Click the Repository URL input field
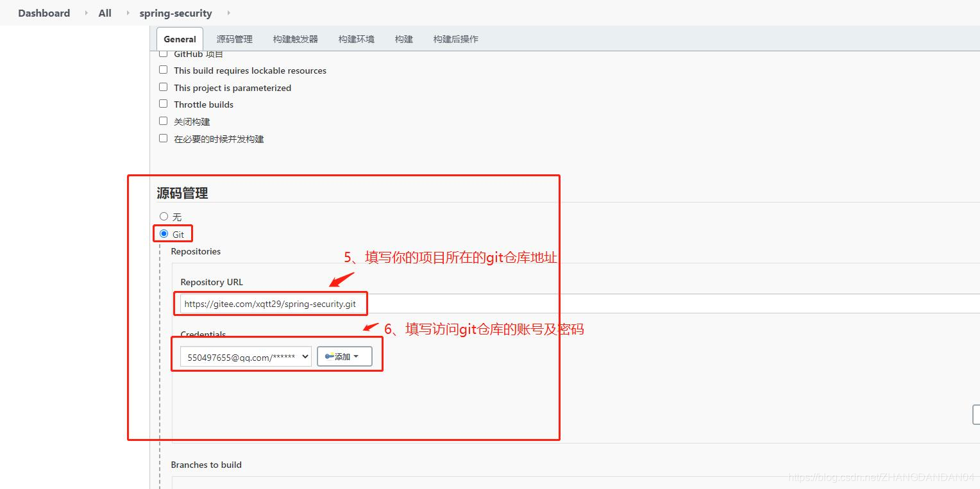The image size is (980, 489). click(x=580, y=304)
